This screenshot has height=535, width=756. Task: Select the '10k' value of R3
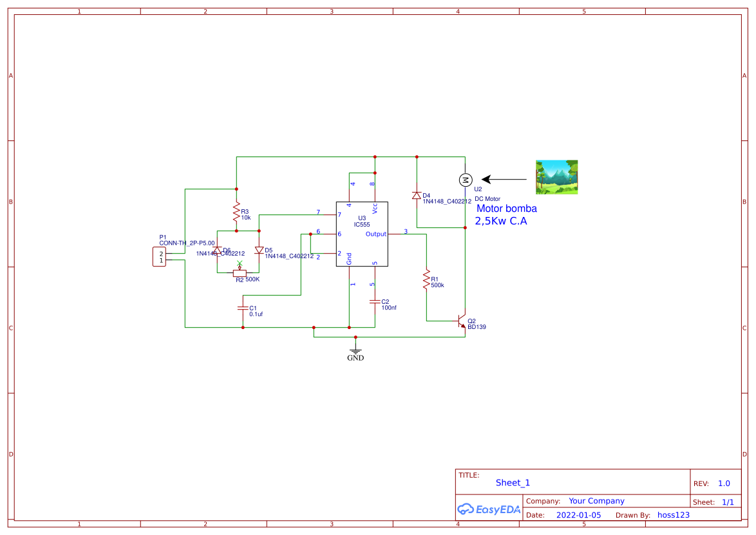click(246, 218)
